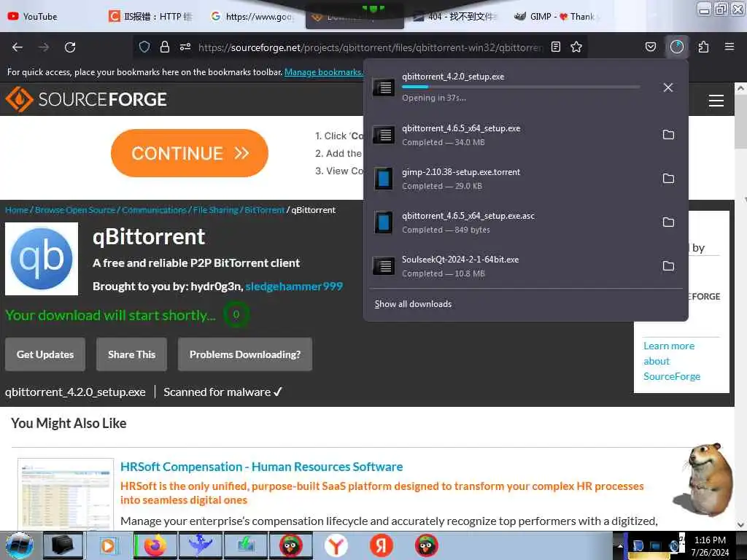Screen dimensions: 747x560
Task: Go back using the browser back arrow
Action: [x=18, y=47]
